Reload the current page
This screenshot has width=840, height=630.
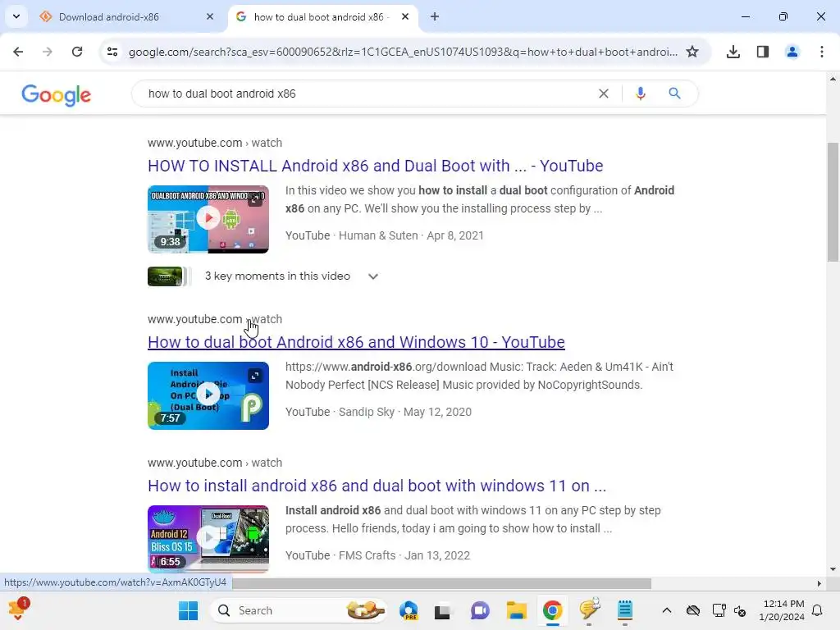(x=77, y=52)
